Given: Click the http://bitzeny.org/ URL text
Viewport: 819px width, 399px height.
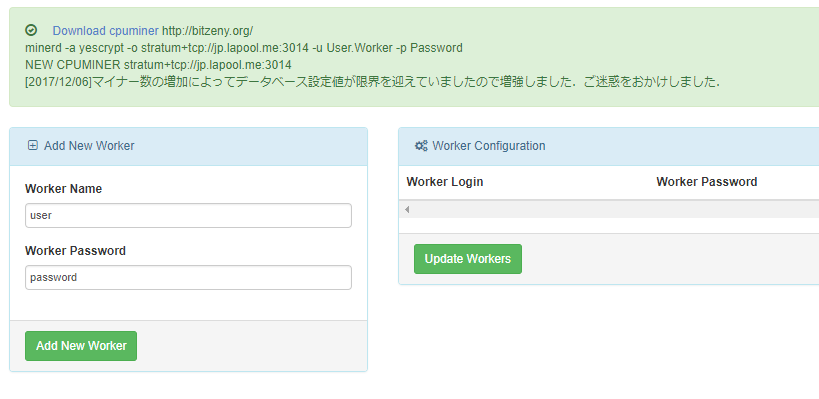Looking at the screenshot, I should (x=207, y=31).
